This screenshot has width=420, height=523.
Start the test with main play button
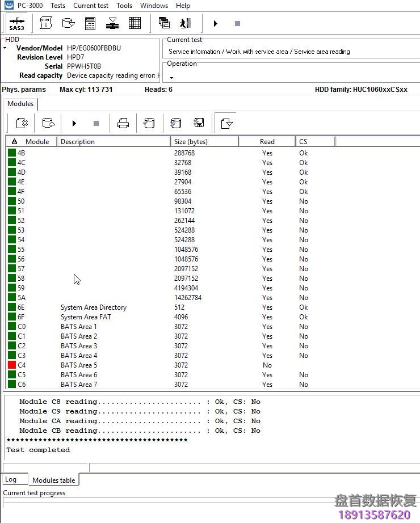215,23
